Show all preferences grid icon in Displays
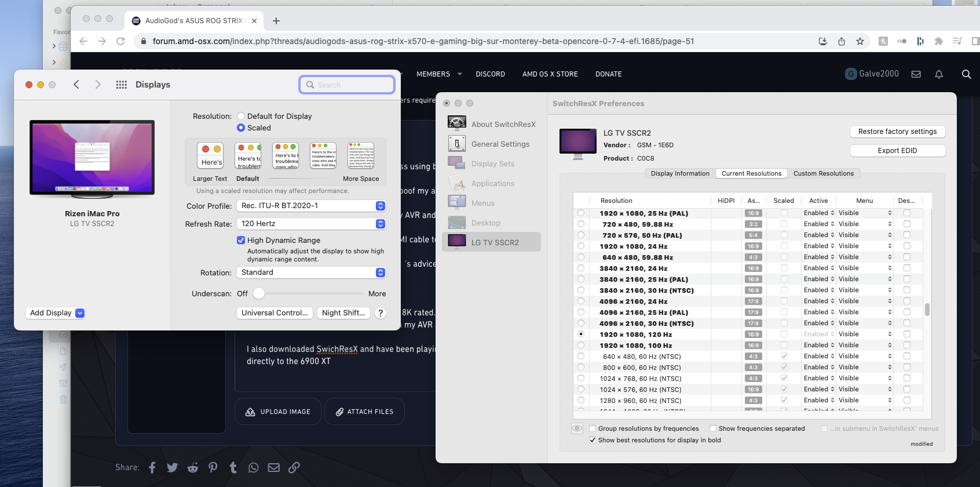 click(x=121, y=85)
